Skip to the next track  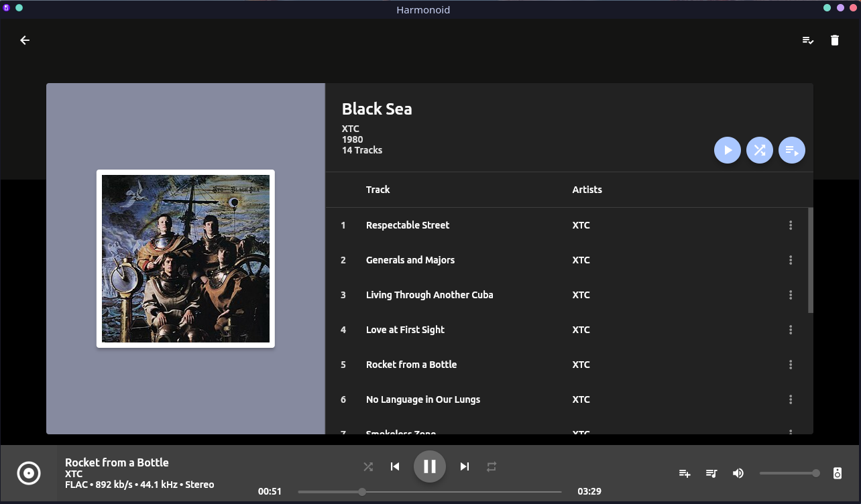[465, 466]
